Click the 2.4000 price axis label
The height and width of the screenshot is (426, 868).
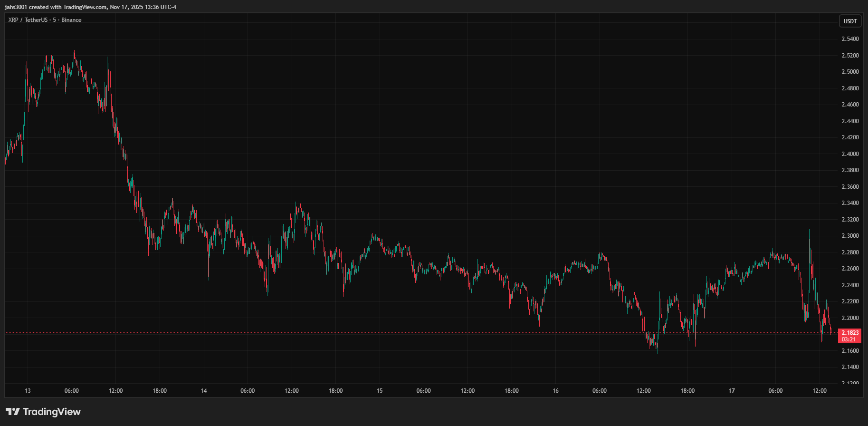(x=850, y=154)
